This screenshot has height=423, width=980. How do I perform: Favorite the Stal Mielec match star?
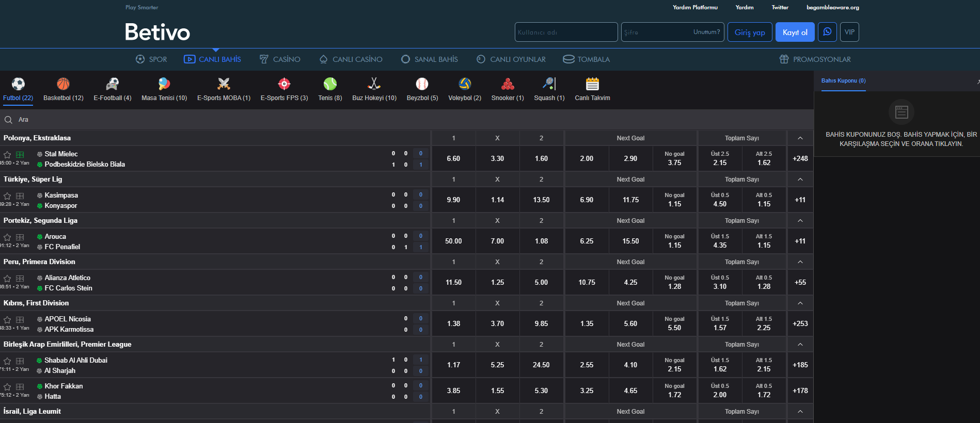tap(7, 155)
